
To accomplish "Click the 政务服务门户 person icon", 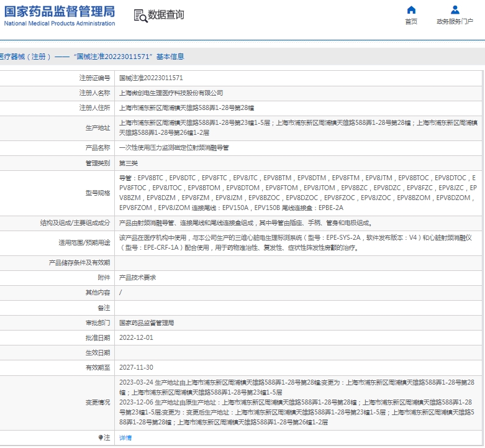I will (x=455, y=10).
